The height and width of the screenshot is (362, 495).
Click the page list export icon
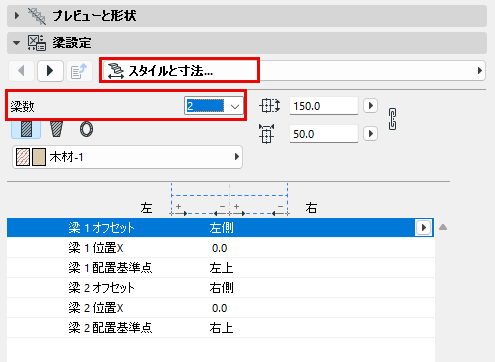click(x=79, y=71)
